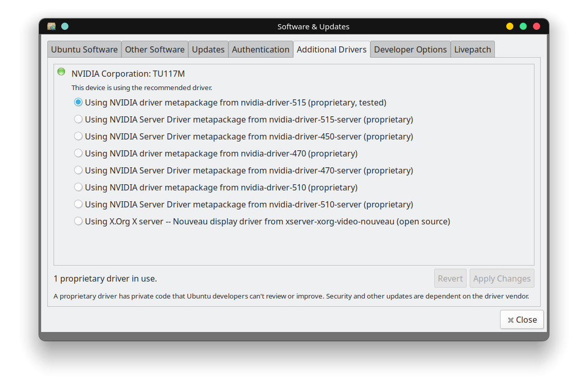The height and width of the screenshot is (385, 588).
Task: Click the Revert button
Action: [450, 278]
